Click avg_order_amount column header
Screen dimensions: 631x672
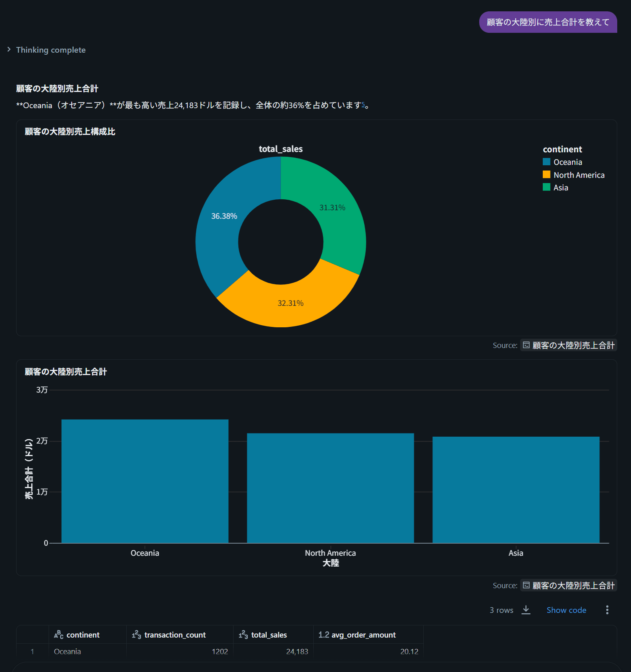(x=368, y=635)
